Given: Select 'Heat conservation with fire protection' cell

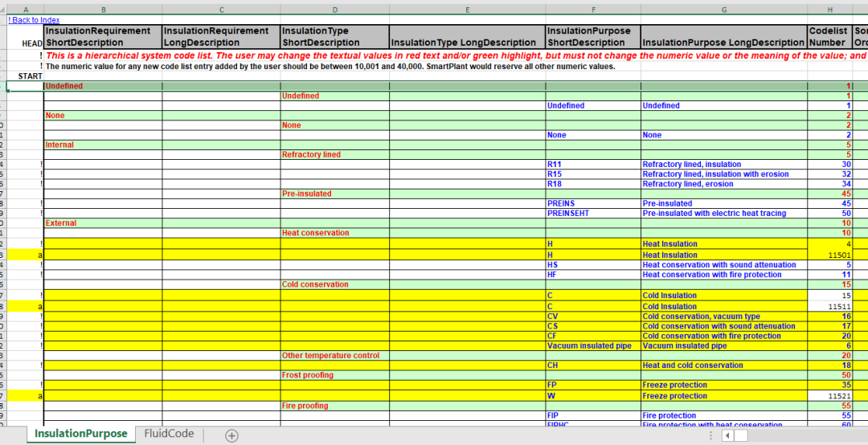Looking at the screenshot, I should pyautogui.click(x=724, y=275).
